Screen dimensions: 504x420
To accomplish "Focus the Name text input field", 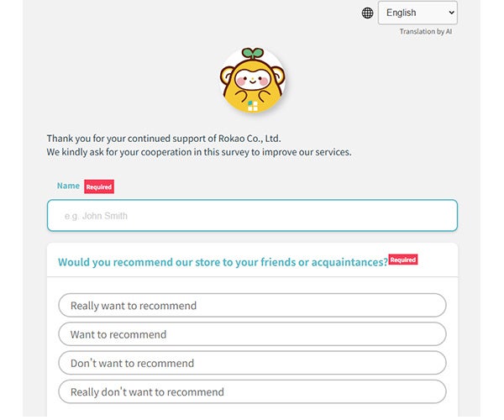I will (x=252, y=215).
